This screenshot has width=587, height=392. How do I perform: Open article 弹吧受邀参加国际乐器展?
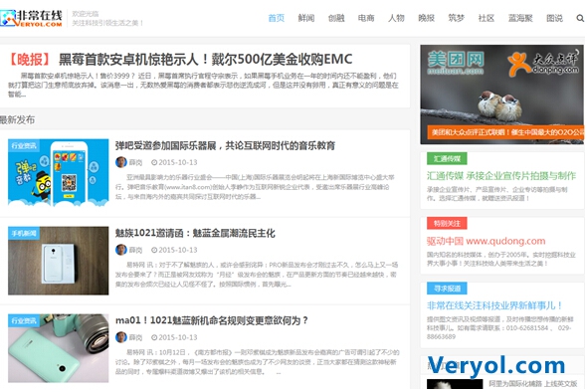pos(225,145)
